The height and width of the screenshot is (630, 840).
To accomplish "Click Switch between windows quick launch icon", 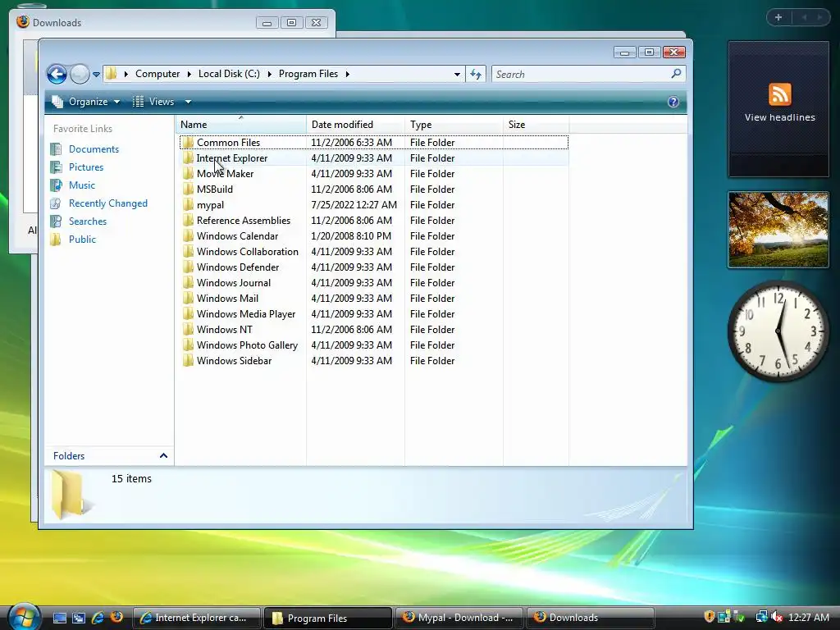I will click(x=78, y=618).
